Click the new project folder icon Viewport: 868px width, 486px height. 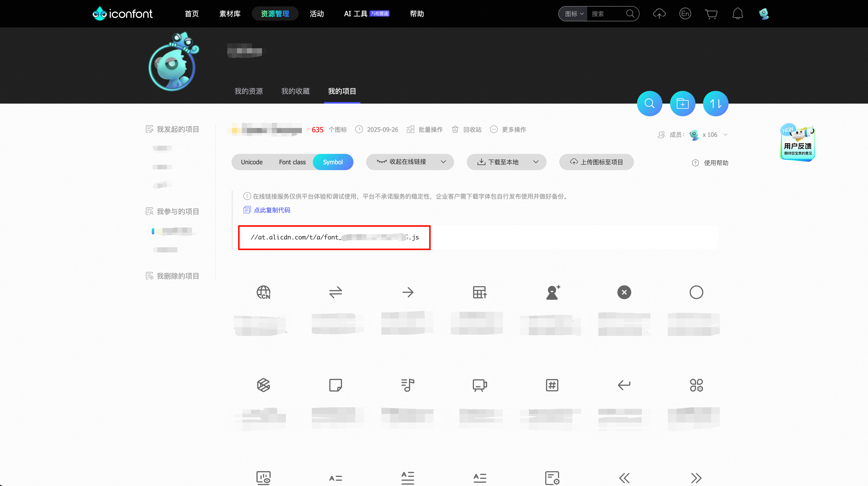click(682, 103)
